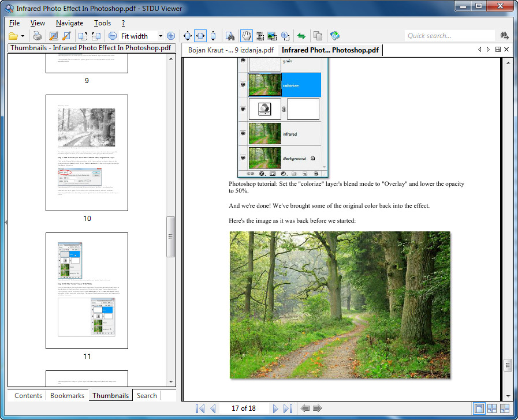Viewport: 518px width, 420px height.
Task: Click the green arrows sync icon
Action: pyautogui.click(x=301, y=36)
